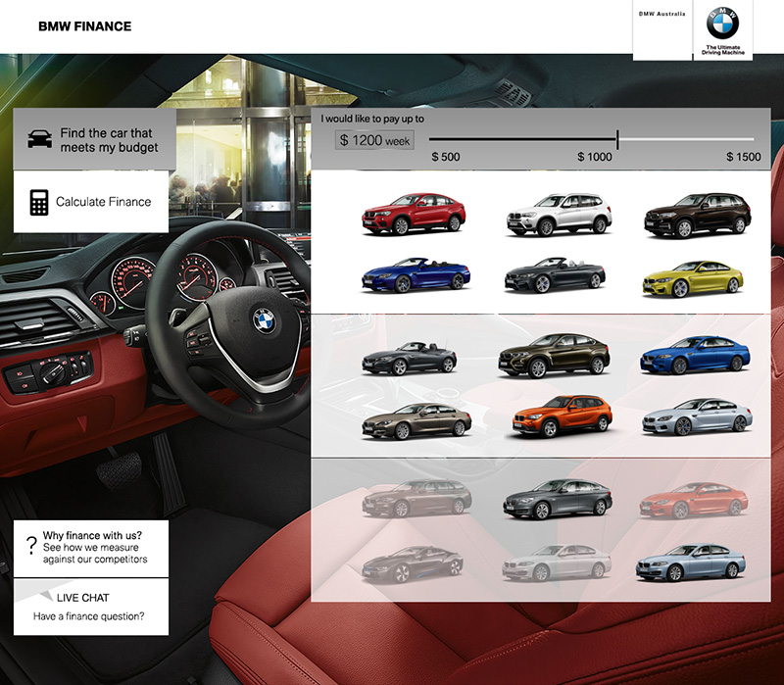Select the bronze Gran Coupe
Screen dimensions: 784x685
click(x=416, y=421)
